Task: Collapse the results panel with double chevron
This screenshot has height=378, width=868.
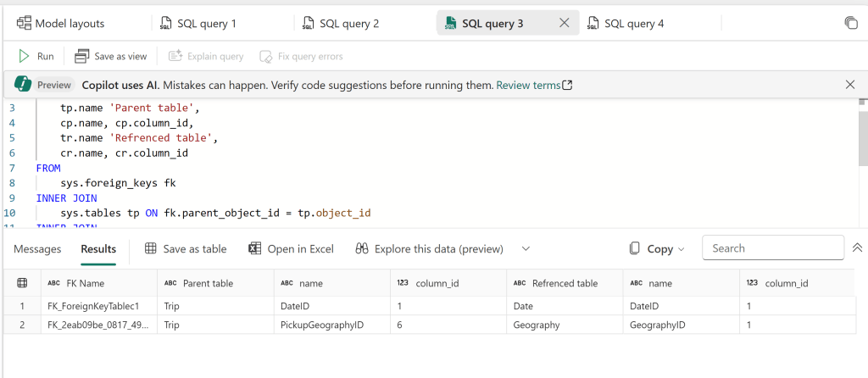Action: 855,248
